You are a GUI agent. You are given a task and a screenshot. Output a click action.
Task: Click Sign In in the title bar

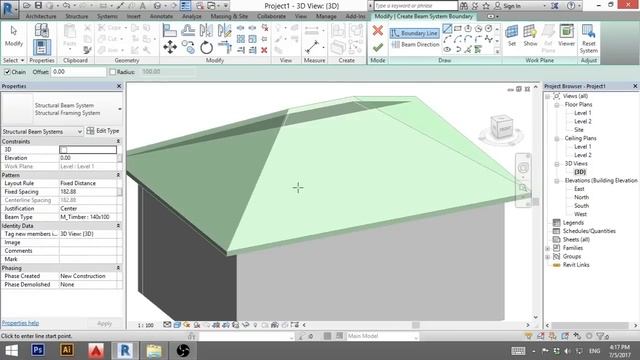pyautogui.click(x=511, y=6)
